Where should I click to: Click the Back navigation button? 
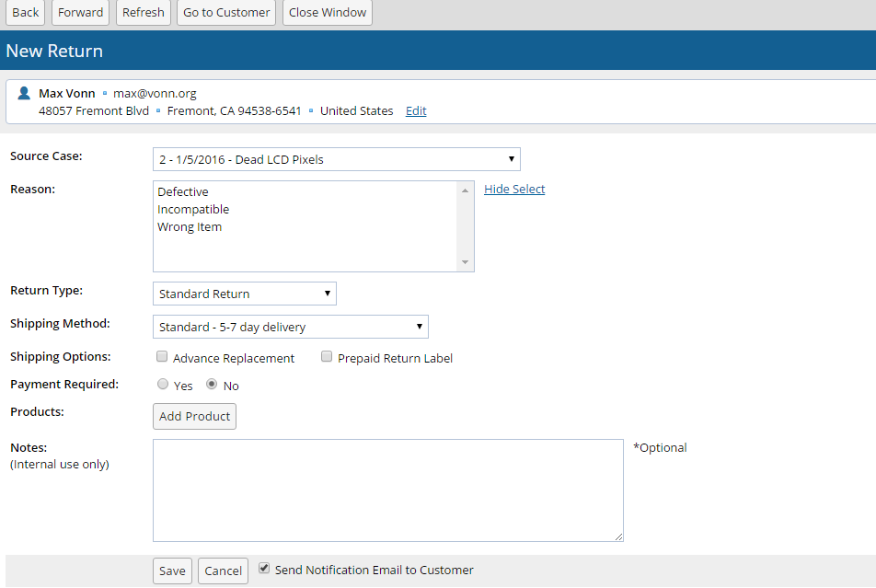pos(25,13)
